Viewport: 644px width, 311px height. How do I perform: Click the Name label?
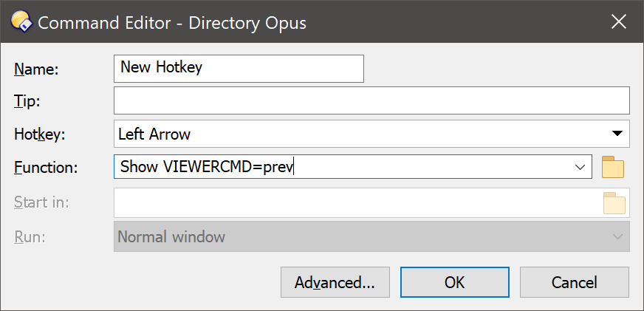pos(36,69)
